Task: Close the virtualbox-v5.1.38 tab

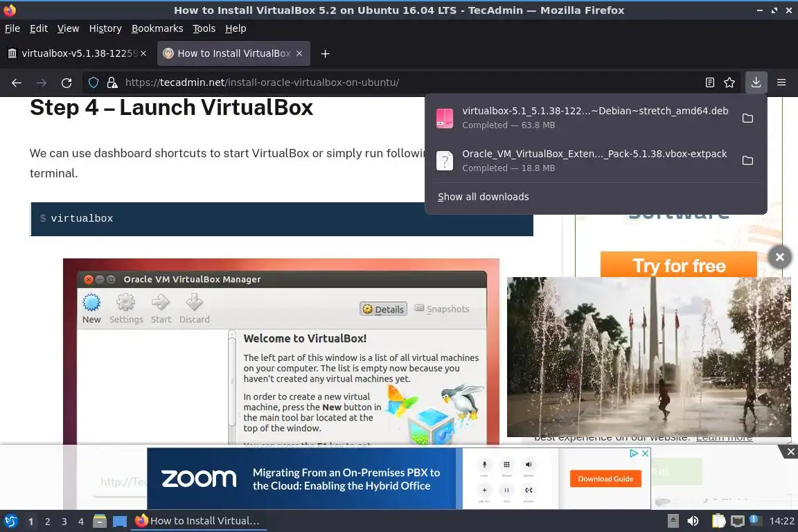Action: point(143,53)
